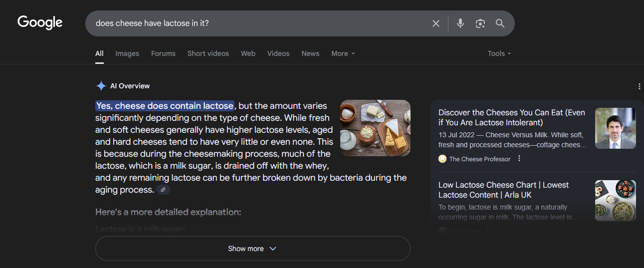Expand the More search filters dropdown
The width and height of the screenshot is (644, 268).
(343, 53)
